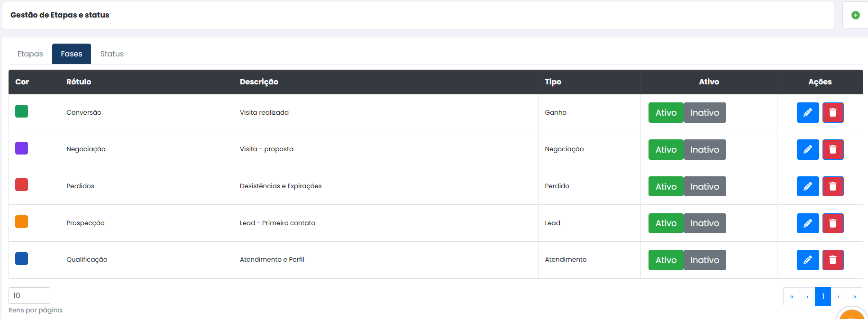Edit the Qualificação phase with pencil icon
The image size is (868, 319).
coord(808,260)
